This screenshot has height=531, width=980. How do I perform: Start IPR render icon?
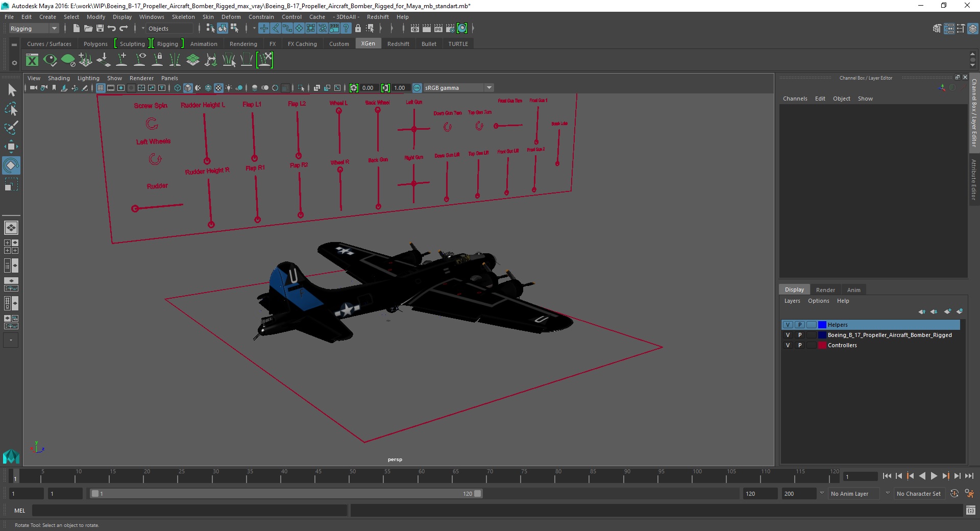click(x=438, y=29)
